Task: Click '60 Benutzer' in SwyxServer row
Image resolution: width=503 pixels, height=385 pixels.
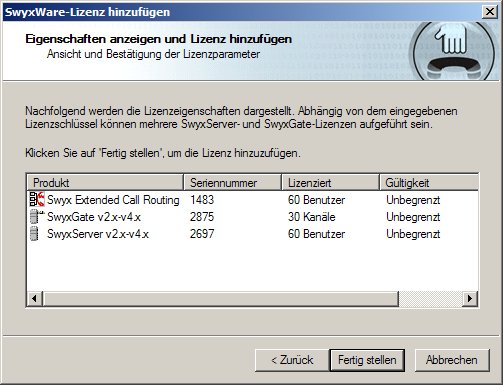Action: point(316,234)
